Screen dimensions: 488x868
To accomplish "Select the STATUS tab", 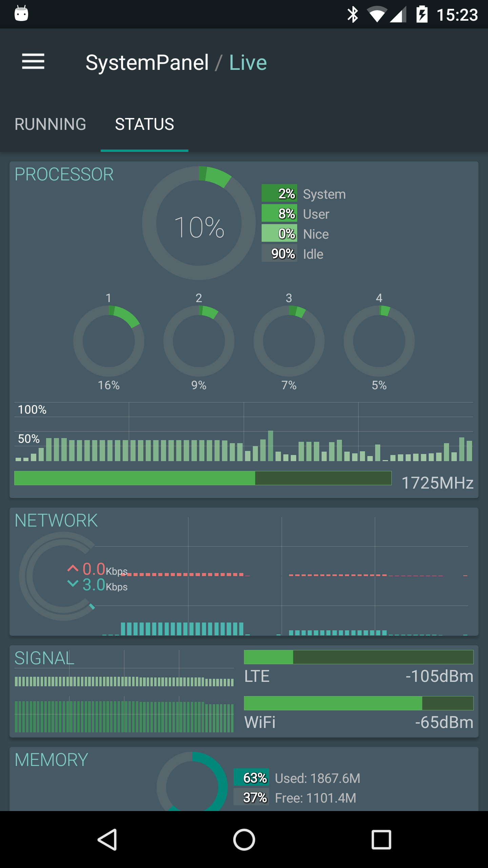I will click(x=144, y=124).
